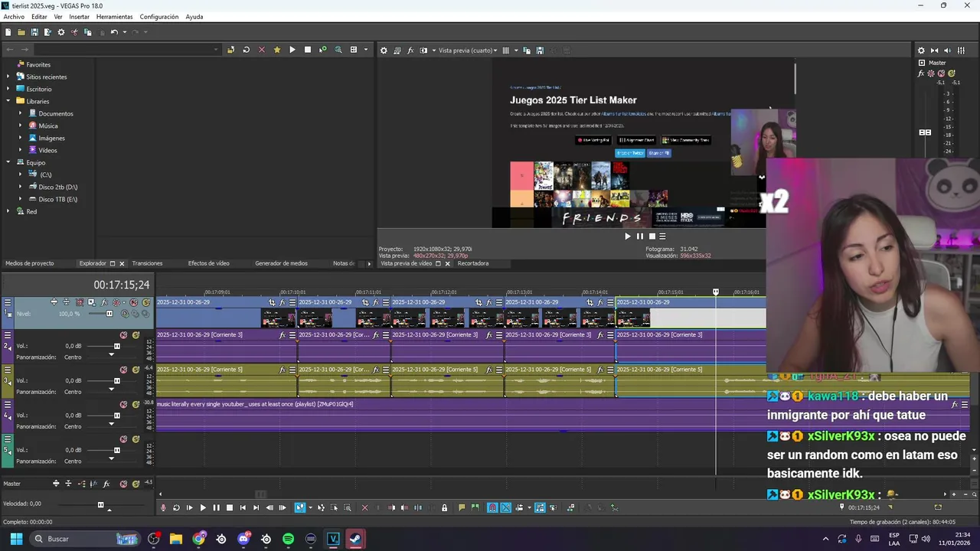Open event pan/crop on the first video clip
980x551 pixels.
tap(272, 302)
